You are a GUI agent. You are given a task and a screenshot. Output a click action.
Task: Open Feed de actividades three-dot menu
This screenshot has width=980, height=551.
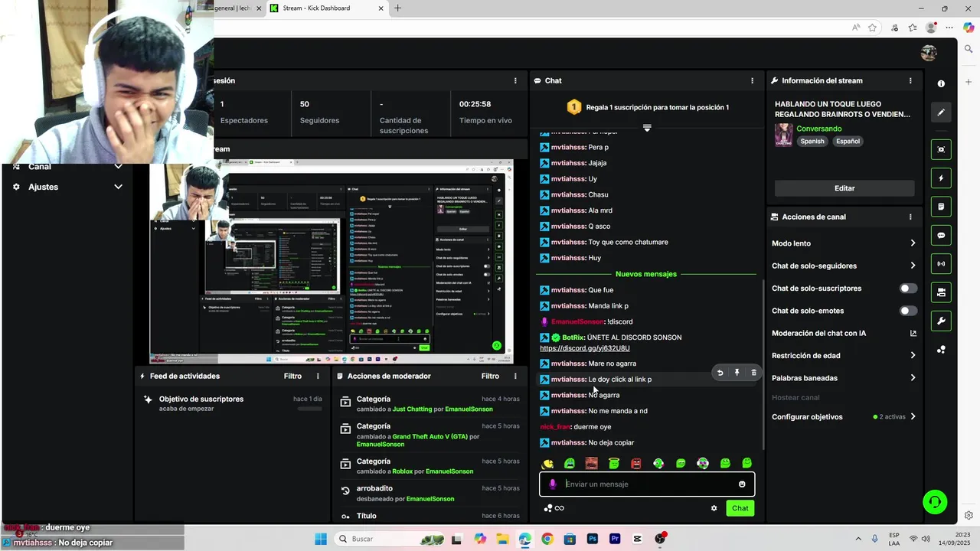click(x=318, y=376)
